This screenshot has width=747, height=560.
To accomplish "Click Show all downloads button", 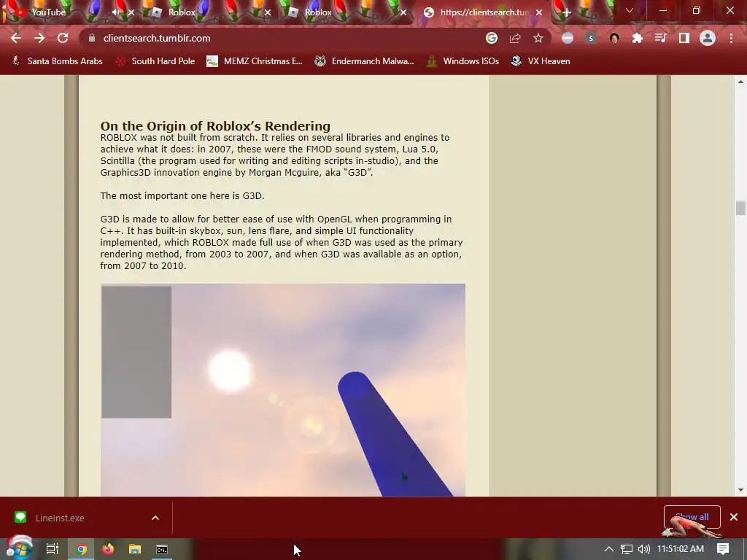I will click(x=692, y=517).
